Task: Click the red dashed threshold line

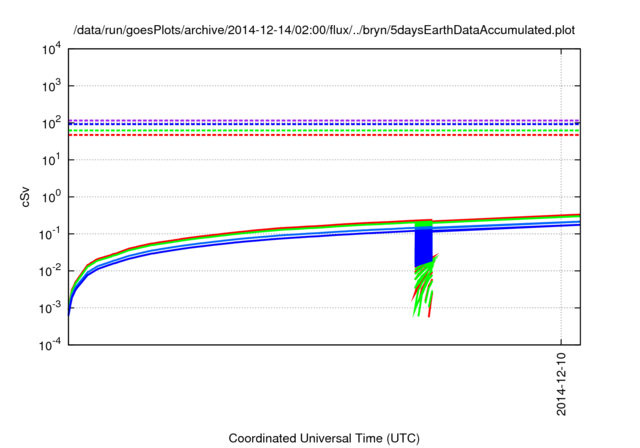Action: click(x=324, y=135)
